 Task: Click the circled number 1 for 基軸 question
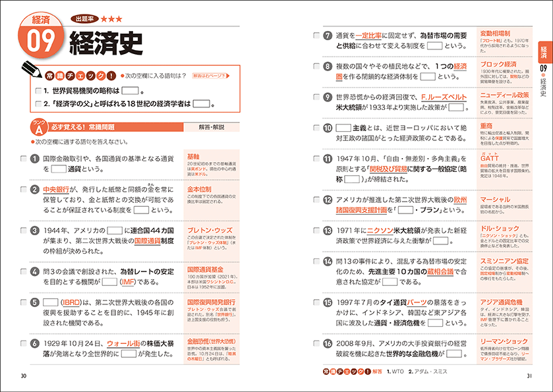(34, 159)
